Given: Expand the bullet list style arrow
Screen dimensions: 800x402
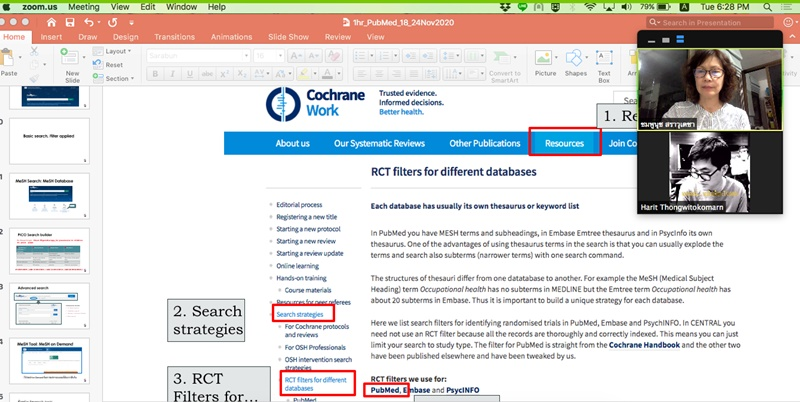Looking at the screenshot, I should [x=371, y=56].
